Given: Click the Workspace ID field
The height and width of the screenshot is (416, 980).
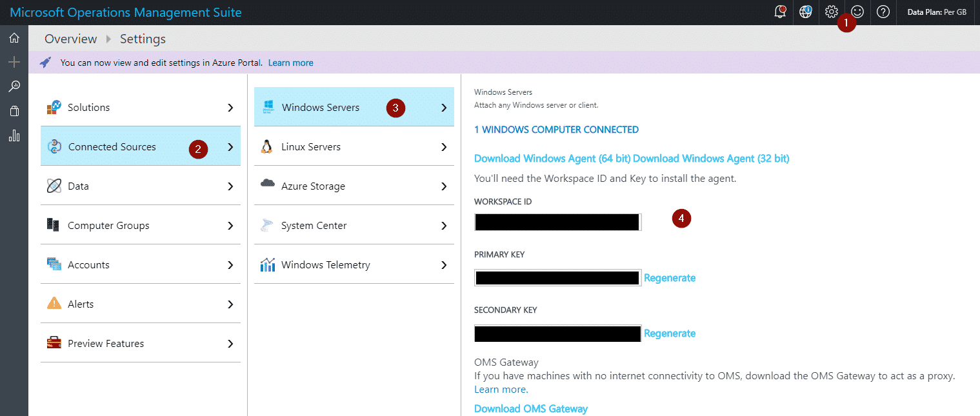Looking at the screenshot, I should click(557, 222).
